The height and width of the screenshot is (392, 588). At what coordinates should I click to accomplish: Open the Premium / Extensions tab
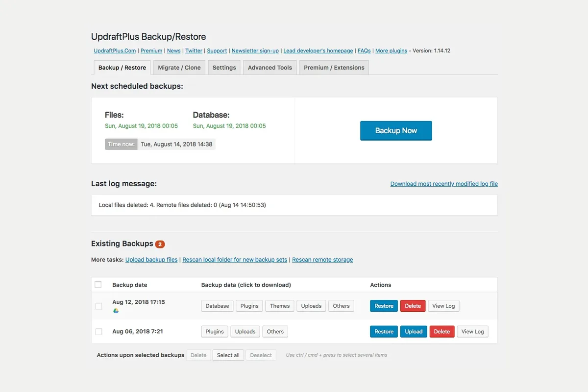(x=334, y=68)
